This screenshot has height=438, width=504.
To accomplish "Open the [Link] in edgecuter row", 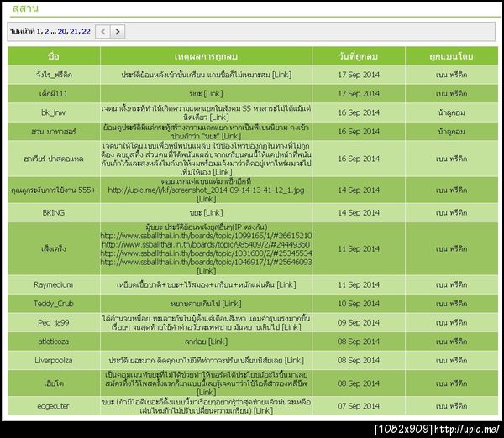I will pyautogui.click(x=263, y=410).
